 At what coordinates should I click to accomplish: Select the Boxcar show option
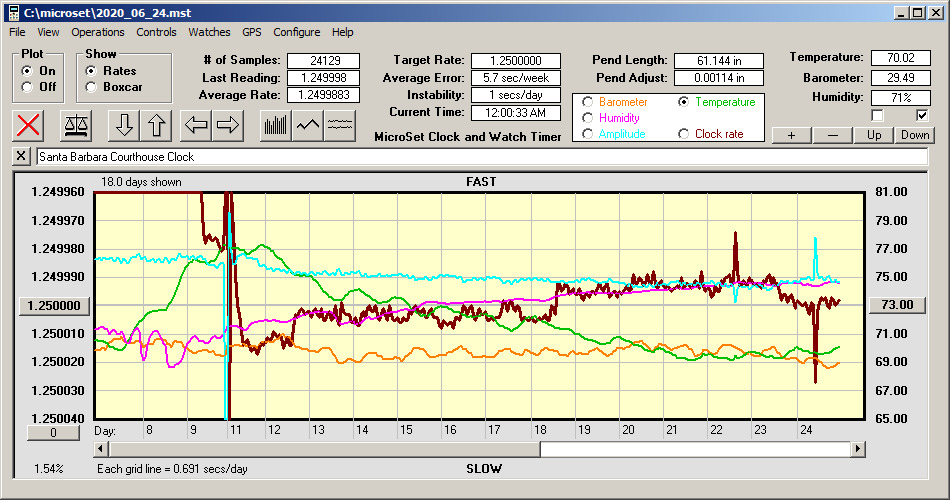[92, 87]
